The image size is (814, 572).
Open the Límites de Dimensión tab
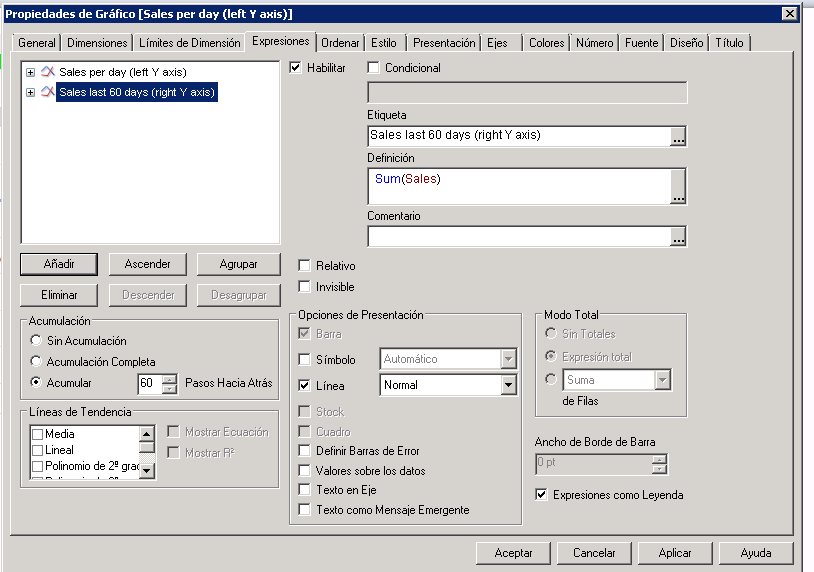point(189,43)
